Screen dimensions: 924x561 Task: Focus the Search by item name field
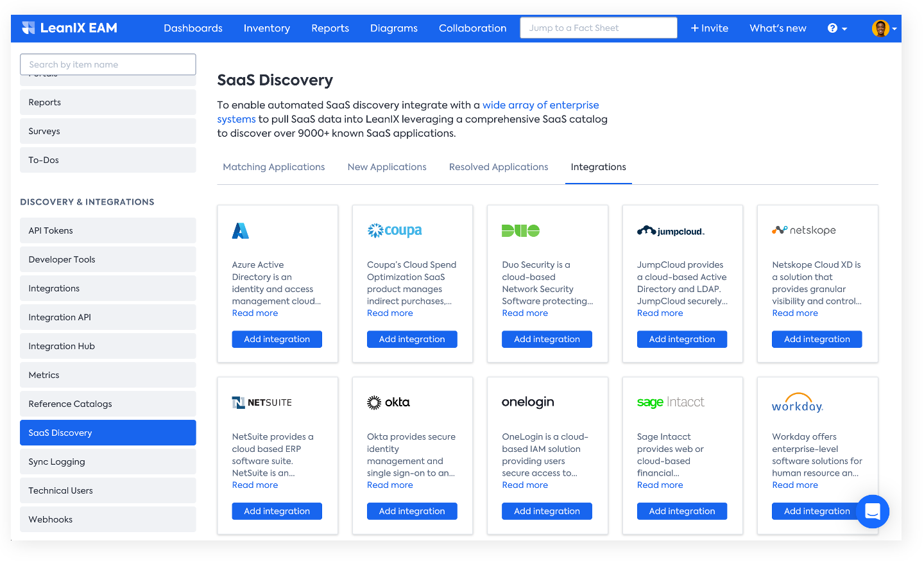click(108, 64)
